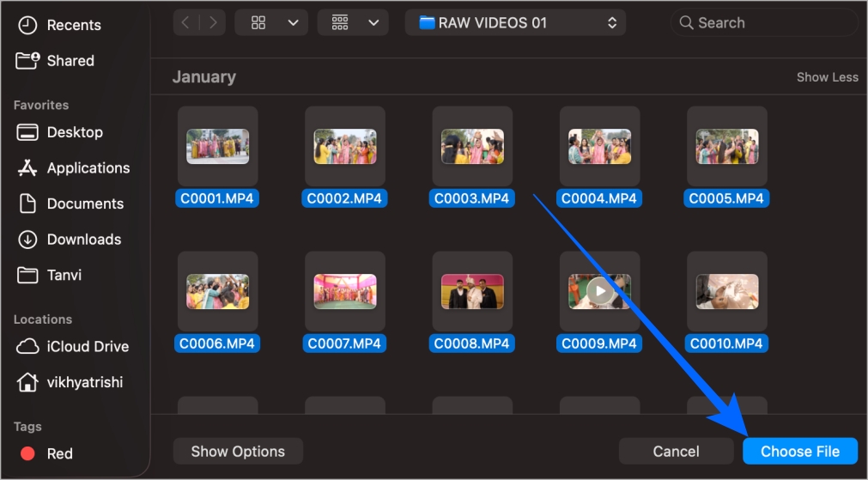Click the C0004.MP4 file name
Screen dimensions: 868x480
[599, 198]
